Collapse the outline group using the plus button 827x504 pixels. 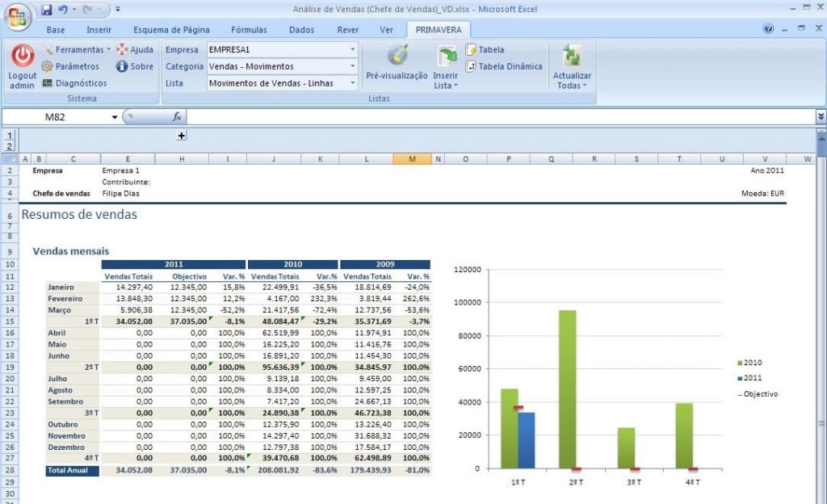(x=182, y=136)
